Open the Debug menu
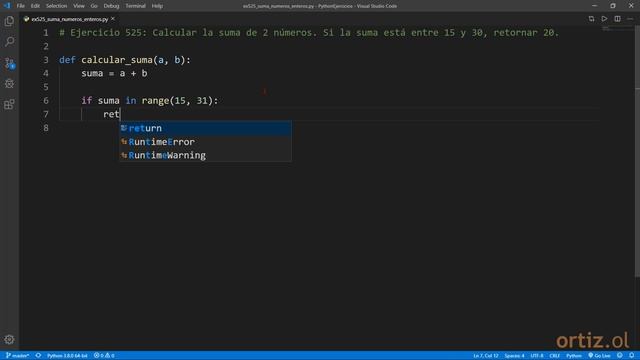 [x=111, y=6]
